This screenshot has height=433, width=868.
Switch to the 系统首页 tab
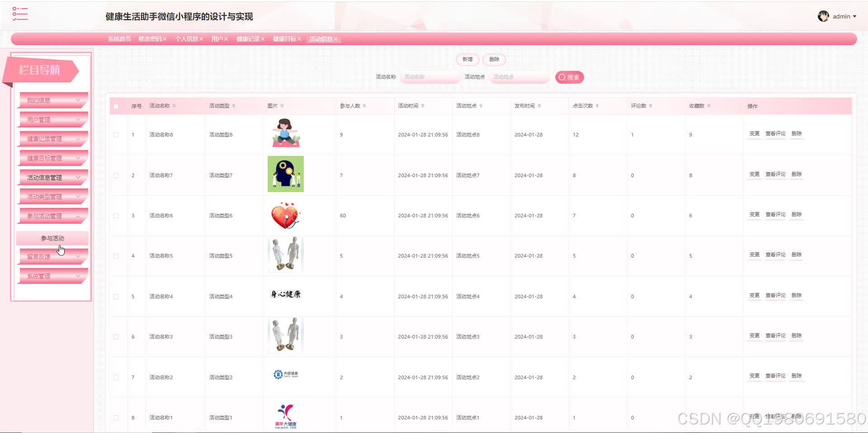pyautogui.click(x=119, y=39)
